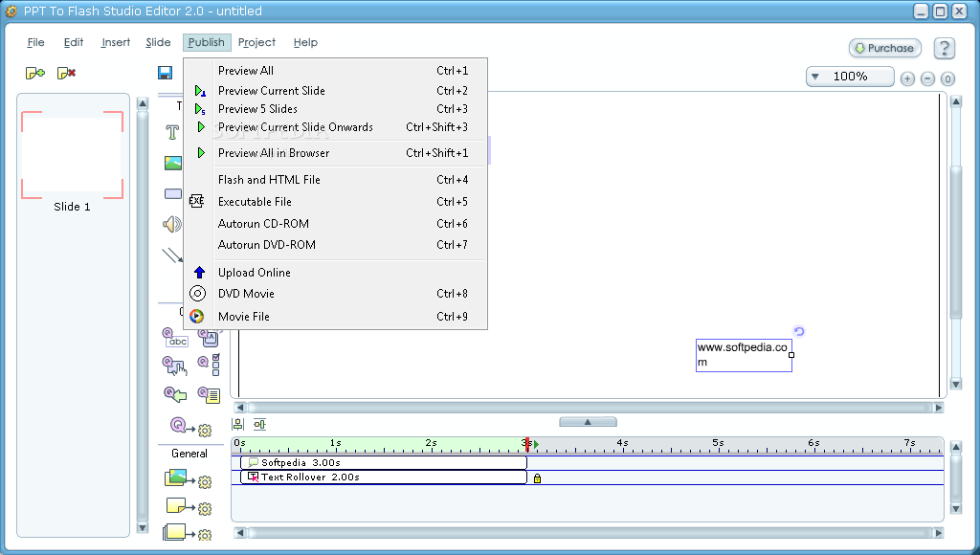Click the quiz green arrow icon
The width and height of the screenshot is (980, 555).
tap(175, 394)
